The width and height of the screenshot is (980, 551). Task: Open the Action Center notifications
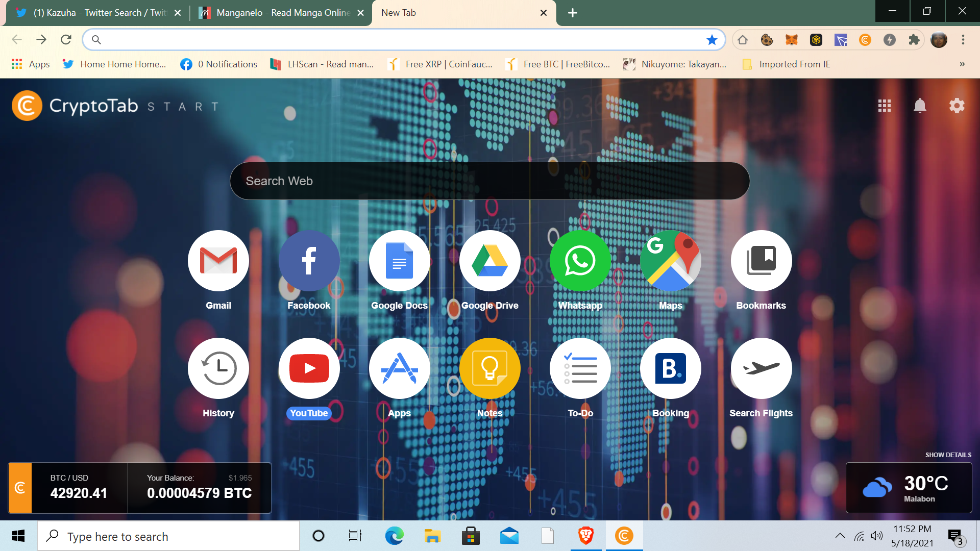(x=955, y=536)
